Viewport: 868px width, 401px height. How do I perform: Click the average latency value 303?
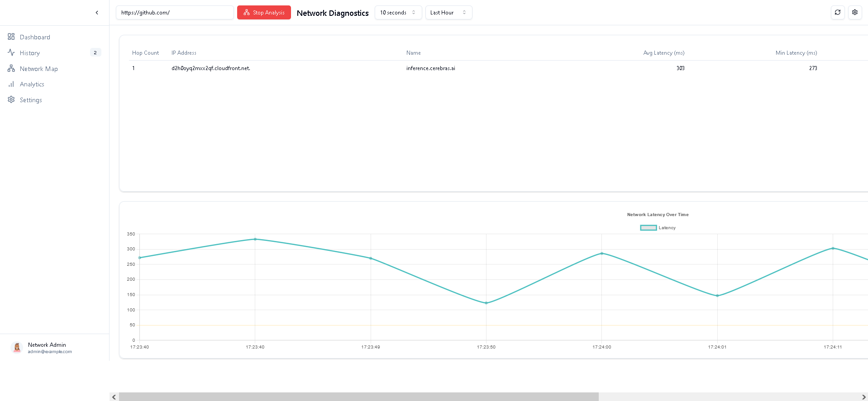[680, 68]
